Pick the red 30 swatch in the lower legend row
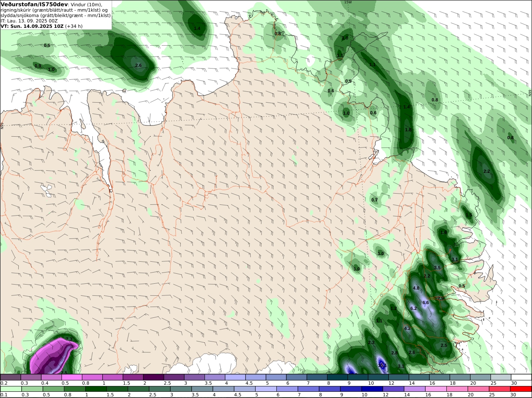532x398 pixels. tap(522, 389)
